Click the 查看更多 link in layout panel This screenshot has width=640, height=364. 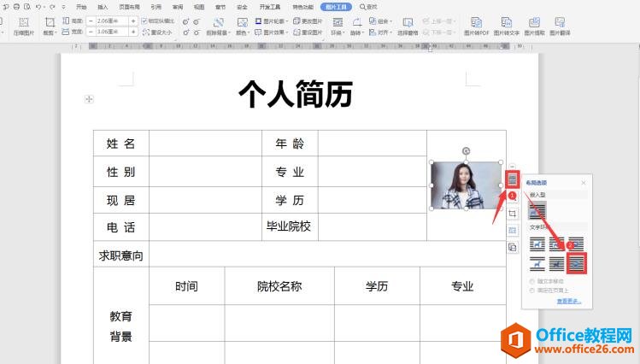pos(568,301)
